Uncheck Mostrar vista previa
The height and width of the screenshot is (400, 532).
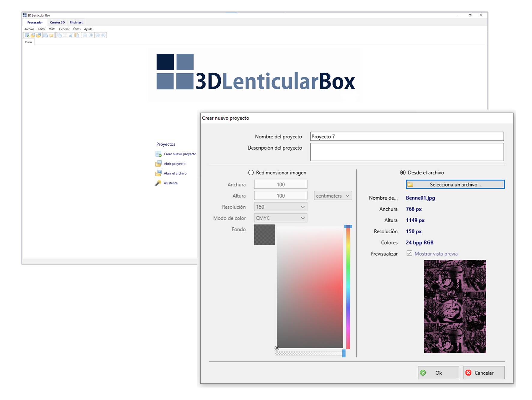point(410,253)
